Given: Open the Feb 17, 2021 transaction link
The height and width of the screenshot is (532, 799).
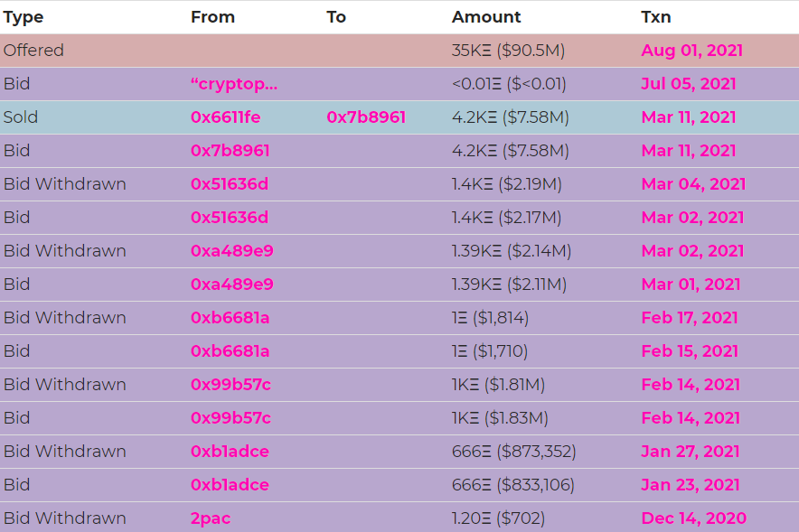Looking at the screenshot, I should (690, 318).
